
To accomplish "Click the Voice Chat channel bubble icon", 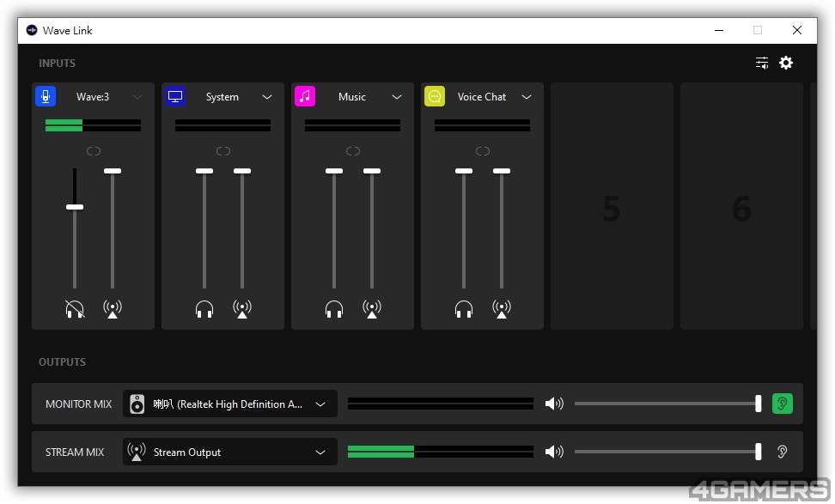I will click(x=435, y=96).
